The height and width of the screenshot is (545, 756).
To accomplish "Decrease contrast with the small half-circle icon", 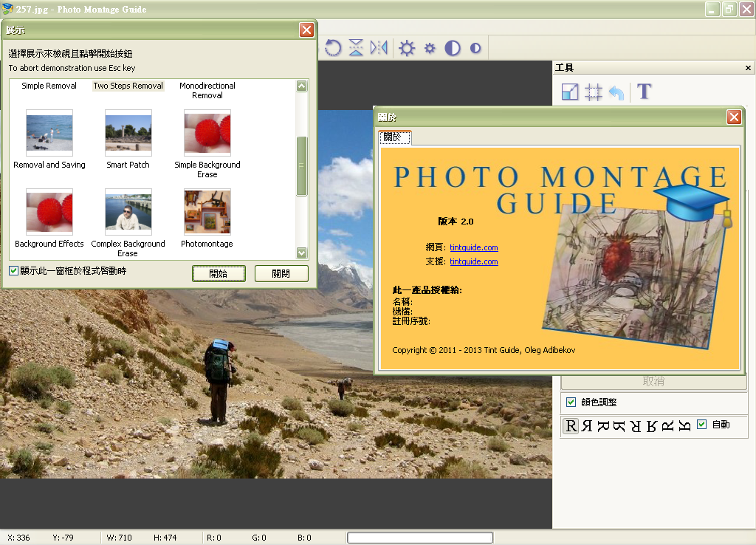I will [475, 48].
